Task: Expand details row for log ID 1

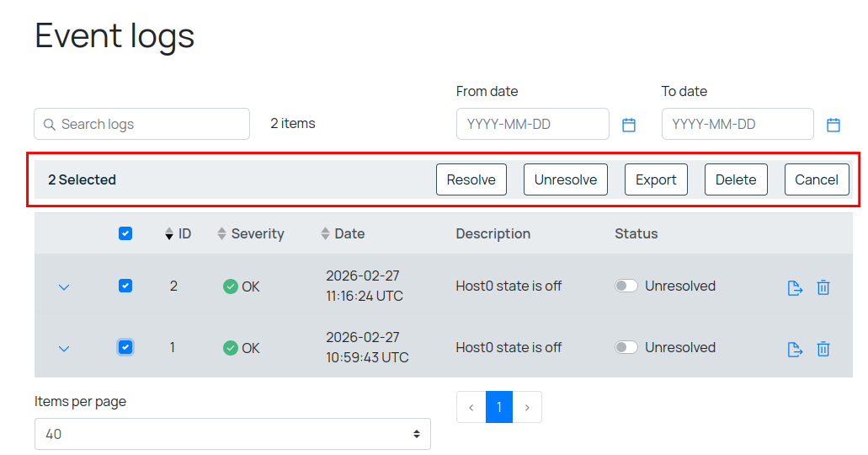Action: (64, 349)
